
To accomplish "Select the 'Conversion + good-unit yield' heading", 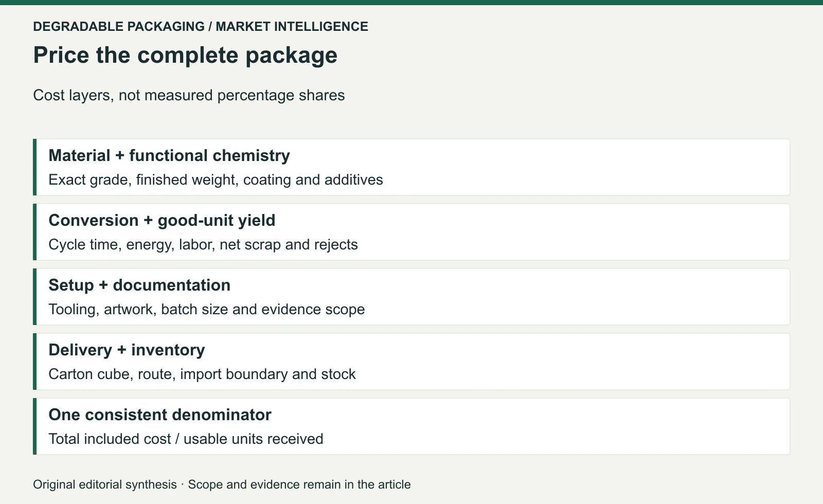I will click(162, 220).
